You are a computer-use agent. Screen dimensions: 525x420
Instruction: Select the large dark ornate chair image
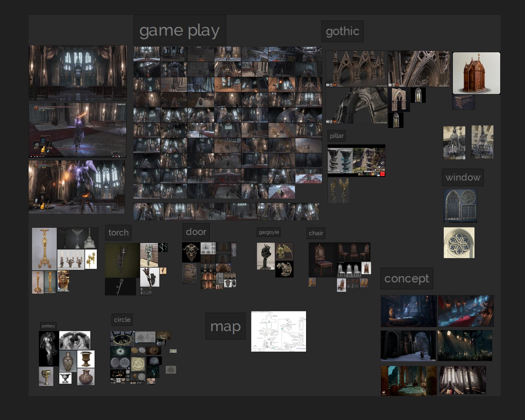point(323,260)
